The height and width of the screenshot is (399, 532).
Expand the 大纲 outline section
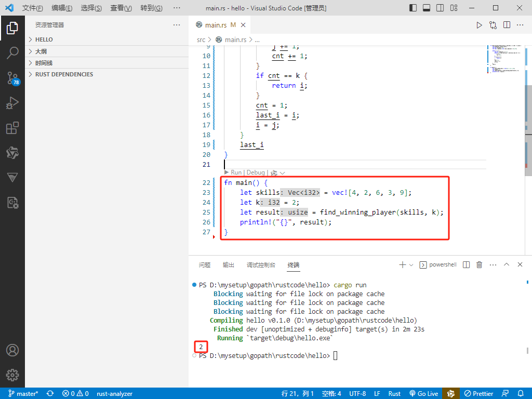pyautogui.click(x=107, y=51)
